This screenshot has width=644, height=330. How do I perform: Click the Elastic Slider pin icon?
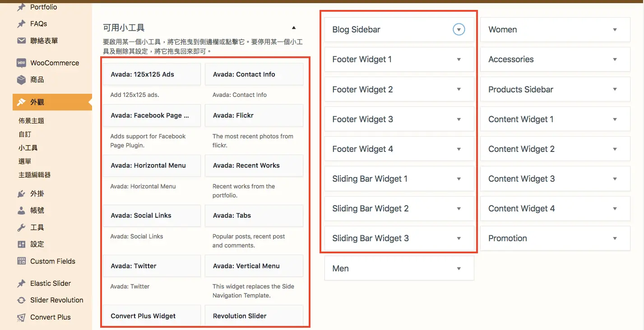21,284
